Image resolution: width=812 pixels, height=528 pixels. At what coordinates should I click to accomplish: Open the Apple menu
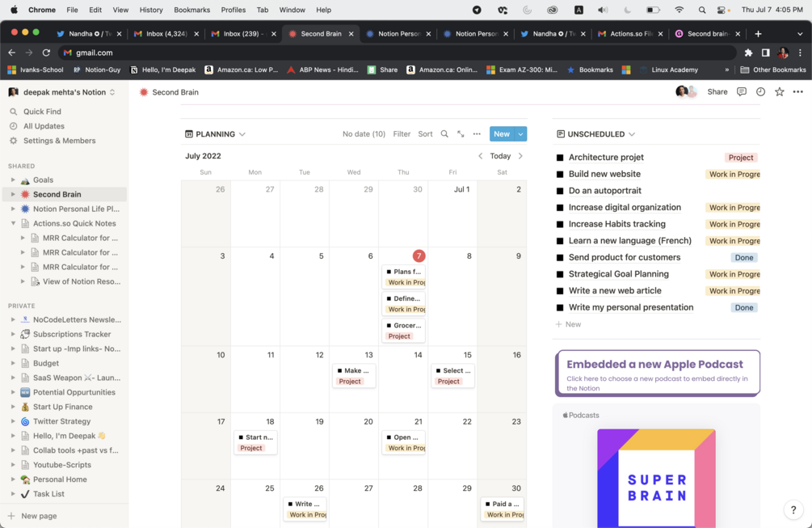(x=14, y=10)
